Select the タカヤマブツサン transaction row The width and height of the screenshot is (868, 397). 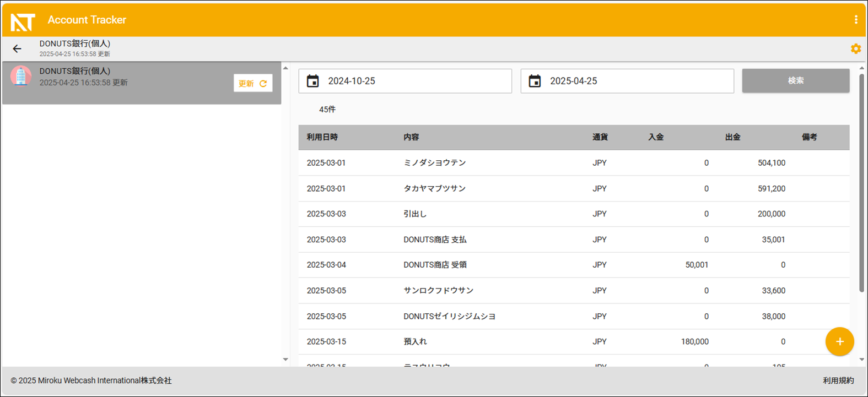[x=574, y=188]
